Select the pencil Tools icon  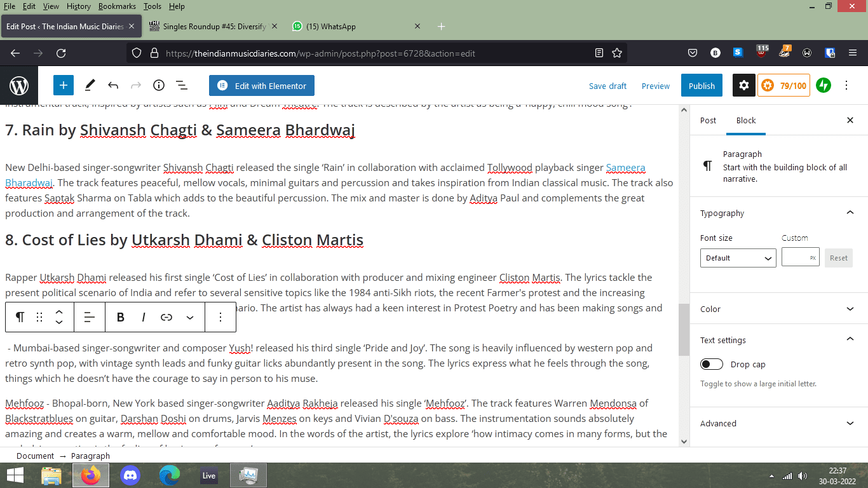point(90,85)
